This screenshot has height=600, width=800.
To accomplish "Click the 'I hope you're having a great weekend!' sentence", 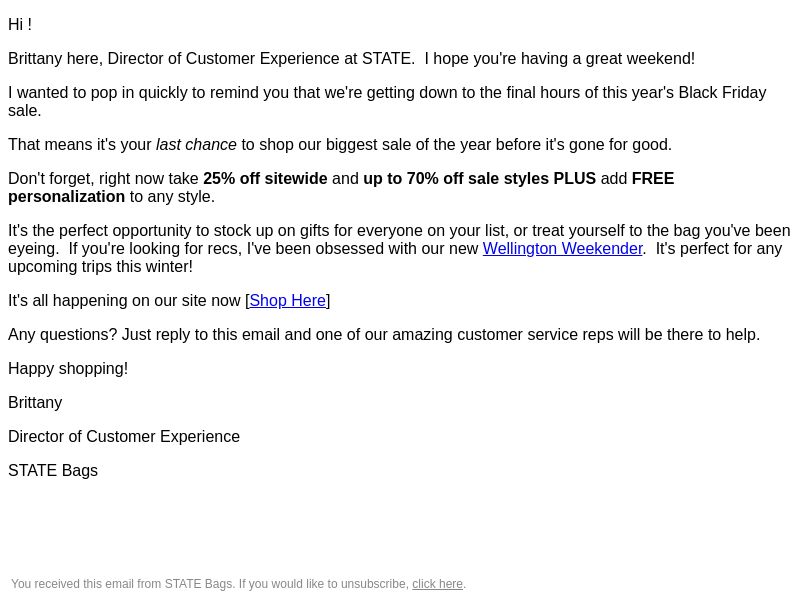I will pyautogui.click(x=560, y=59).
